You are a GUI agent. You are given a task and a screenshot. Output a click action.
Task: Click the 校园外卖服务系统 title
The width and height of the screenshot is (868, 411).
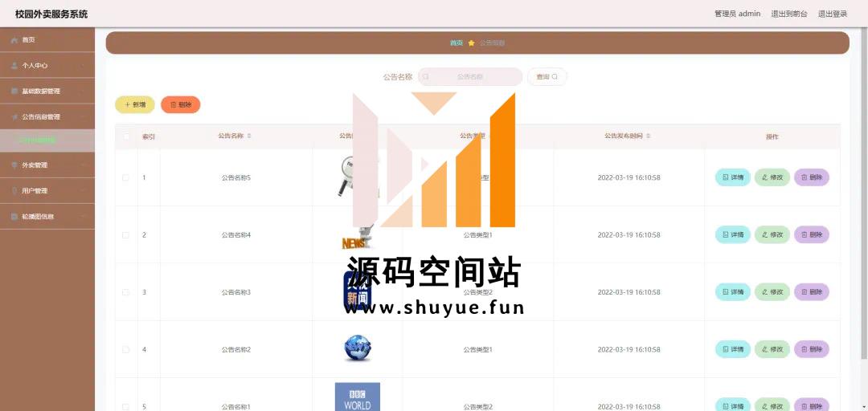pos(51,14)
